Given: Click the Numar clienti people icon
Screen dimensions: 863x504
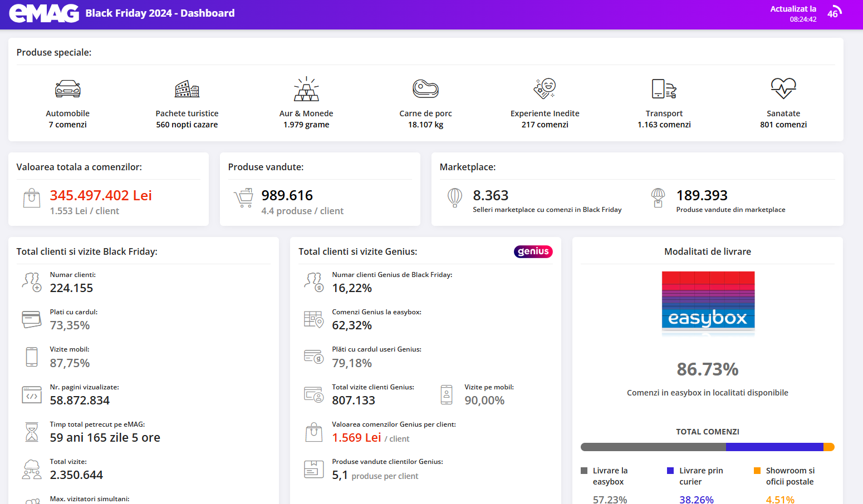Looking at the screenshot, I should click(32, 282).
